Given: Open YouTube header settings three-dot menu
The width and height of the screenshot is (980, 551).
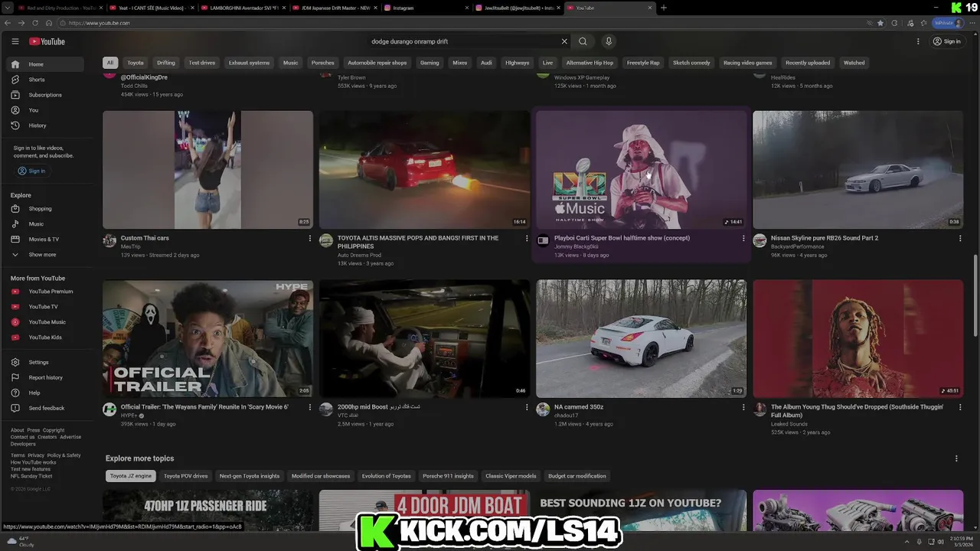Looking at the screenshot, I should coord(918,41).
